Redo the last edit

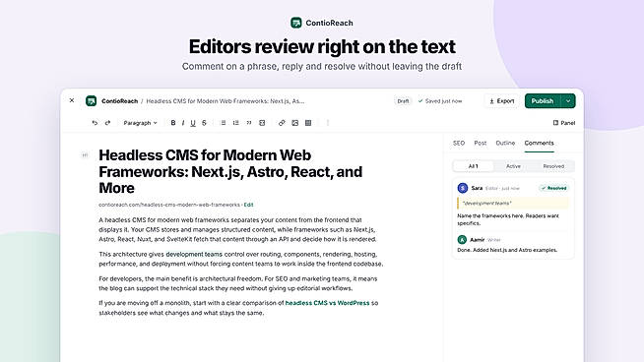(107, 123)
